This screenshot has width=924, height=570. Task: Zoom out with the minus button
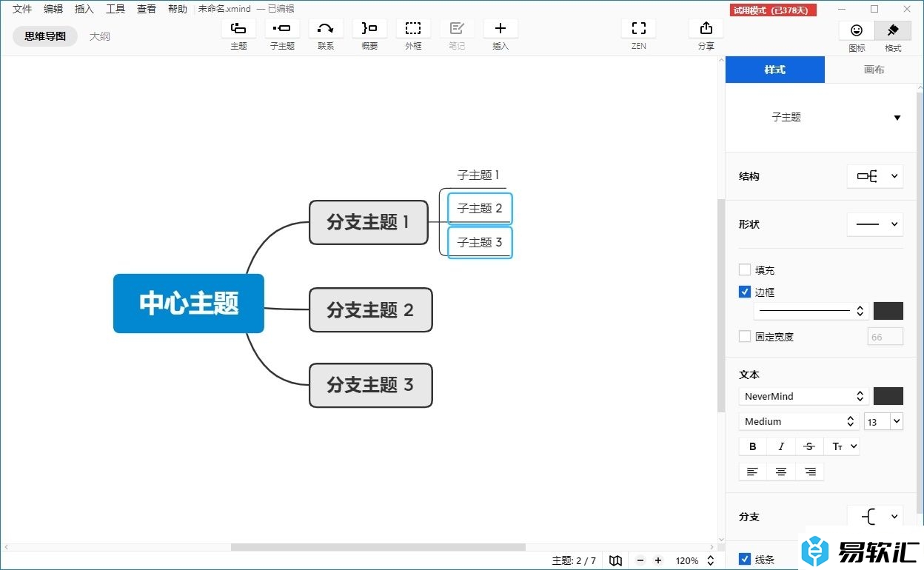[640, 560]
